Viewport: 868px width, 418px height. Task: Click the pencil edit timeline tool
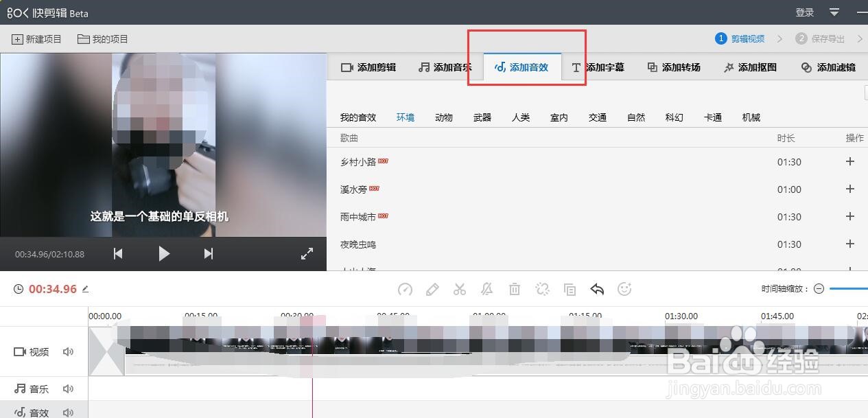pyautogui.click(x=432, y=290)
